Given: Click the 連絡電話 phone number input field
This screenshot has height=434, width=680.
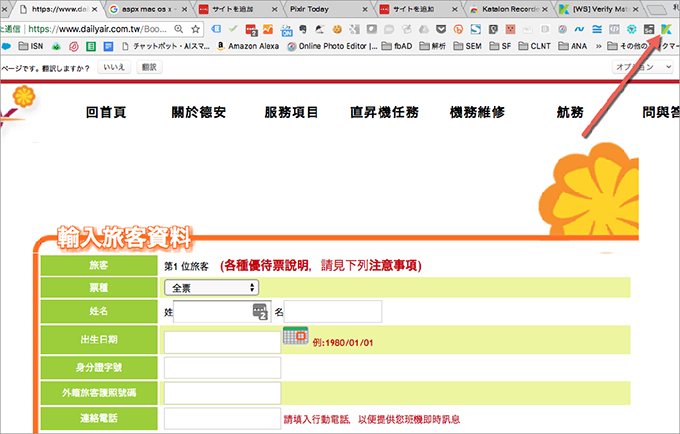Looking at the screenshot, I should coord(222,418).
